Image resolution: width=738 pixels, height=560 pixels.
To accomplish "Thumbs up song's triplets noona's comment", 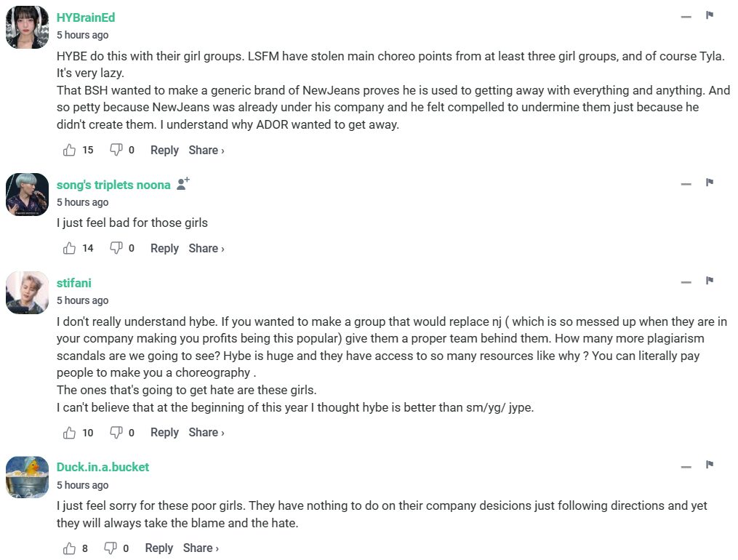I will tap(70, 248).
